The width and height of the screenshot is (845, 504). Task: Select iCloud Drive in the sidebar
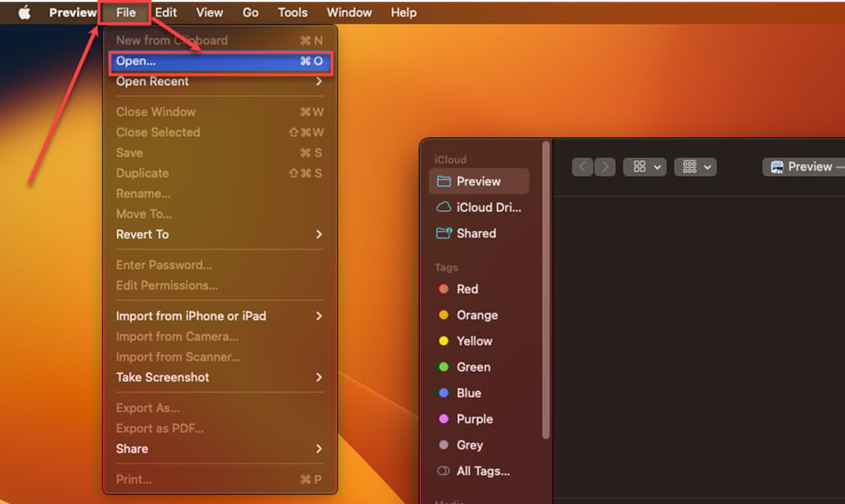(479, 207)
